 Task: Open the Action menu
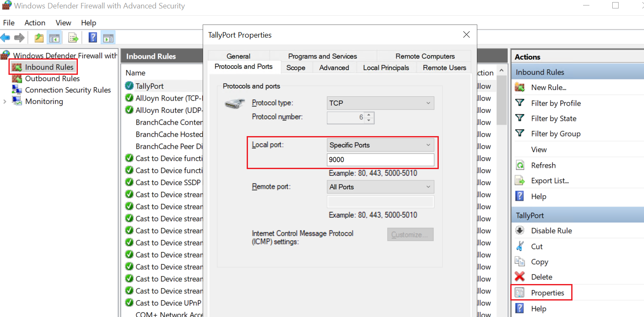point(35,23)
